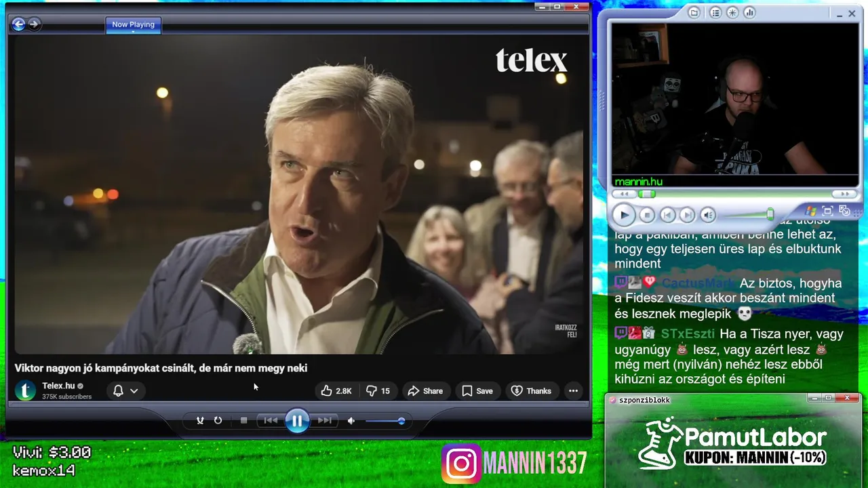
Task: Fast forward with webcam player seek-forward button
Action: [x=845, y=195]
